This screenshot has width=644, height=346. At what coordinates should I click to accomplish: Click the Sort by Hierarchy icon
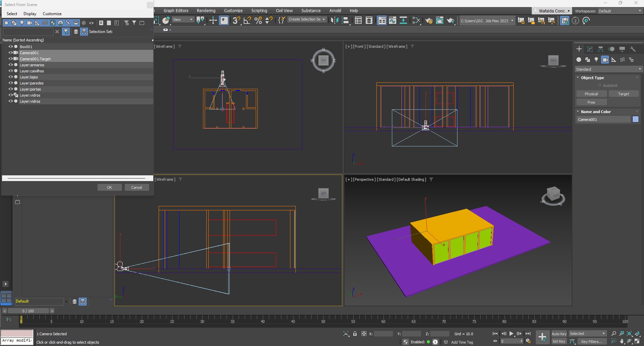pos(84,32)
